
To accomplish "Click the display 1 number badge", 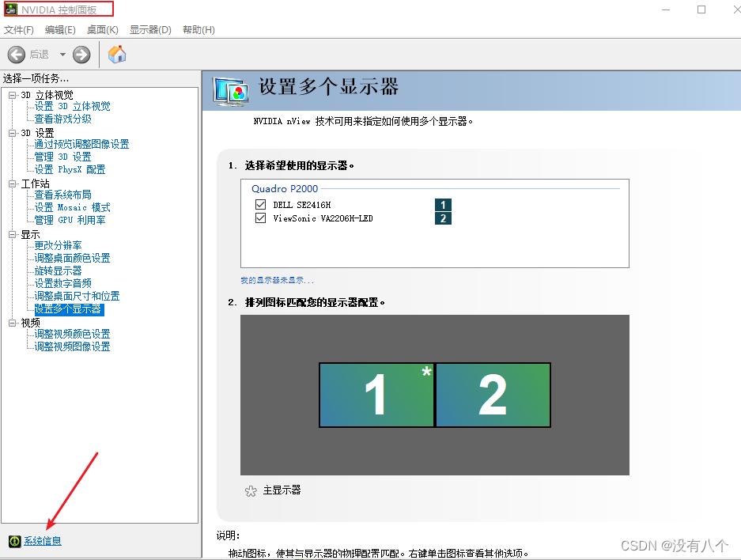I will (x=443, y=205).
